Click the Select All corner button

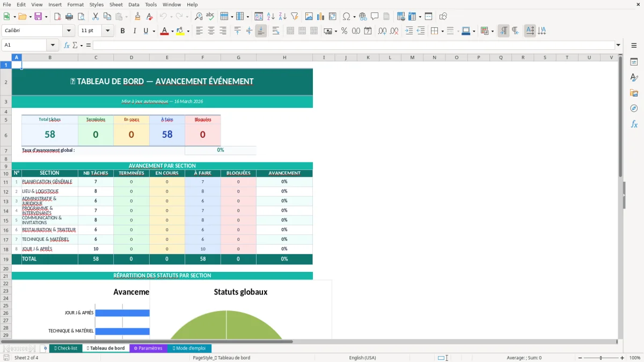(x=6, y=57)
